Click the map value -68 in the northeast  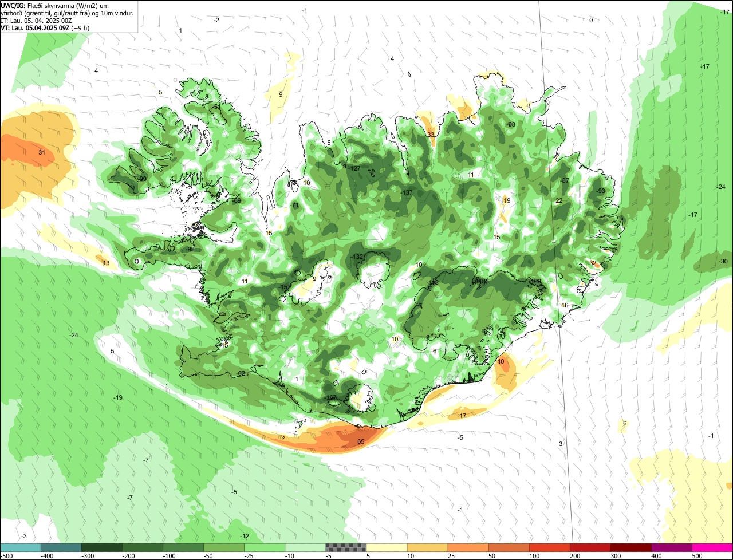point(511,124)
